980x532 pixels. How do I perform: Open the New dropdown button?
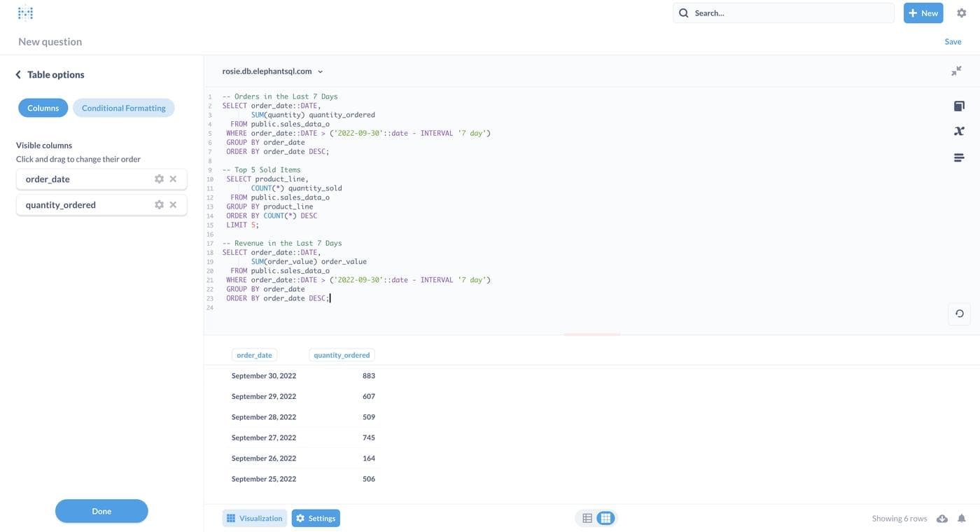923,13
